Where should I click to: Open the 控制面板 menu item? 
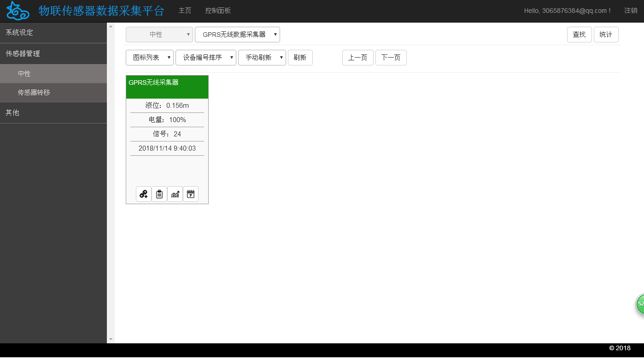pyautogui.click(x=218, y=10)
